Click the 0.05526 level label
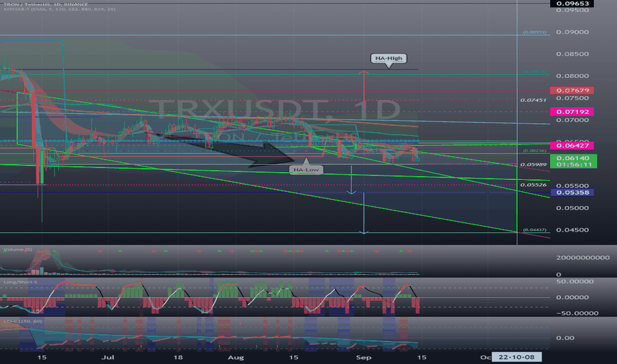617x364 pixels. pyautogui.click(x=533, y=185)
